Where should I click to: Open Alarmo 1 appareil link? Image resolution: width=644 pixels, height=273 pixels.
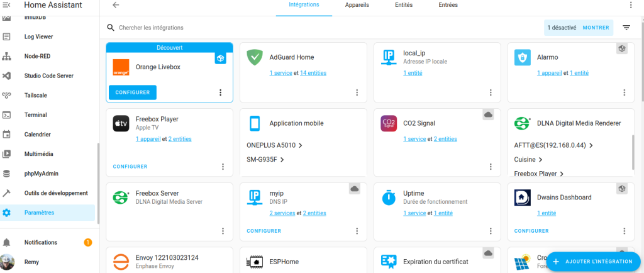(x=550, y=73)
